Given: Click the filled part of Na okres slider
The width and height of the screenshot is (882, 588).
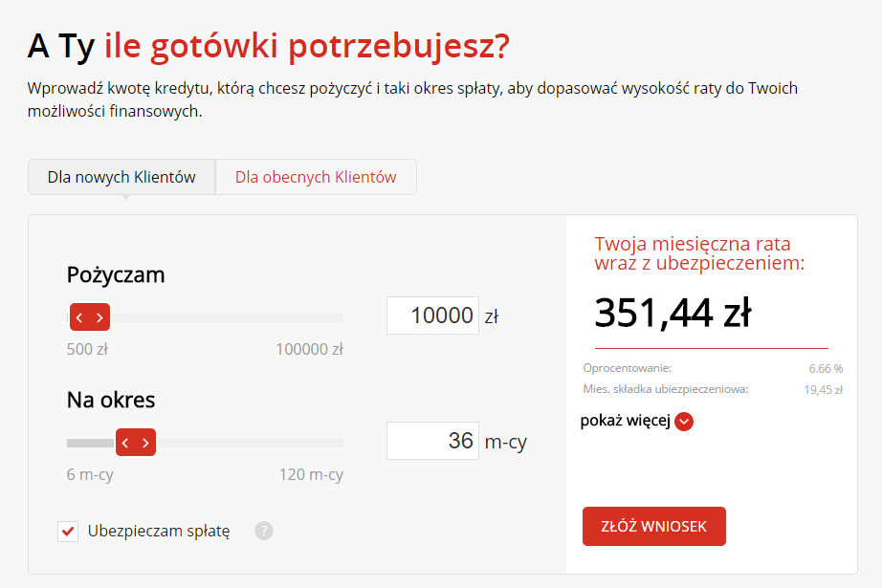Looking at the screenshot, I should click(x=91, y=443).
